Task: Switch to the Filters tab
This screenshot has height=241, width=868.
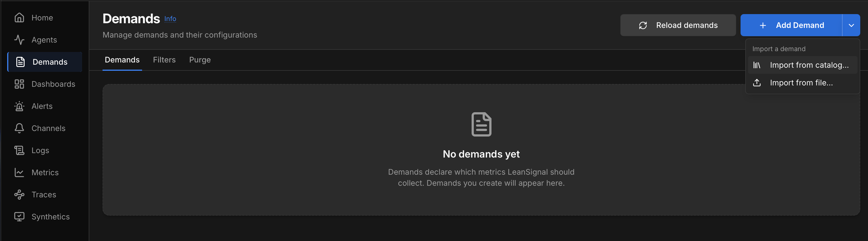Action: click(164, 60)
